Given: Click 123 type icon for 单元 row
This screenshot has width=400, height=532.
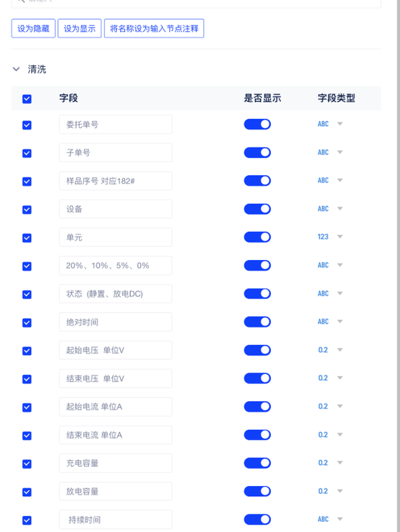Looking at the screenshot, I should coord(323,237).
